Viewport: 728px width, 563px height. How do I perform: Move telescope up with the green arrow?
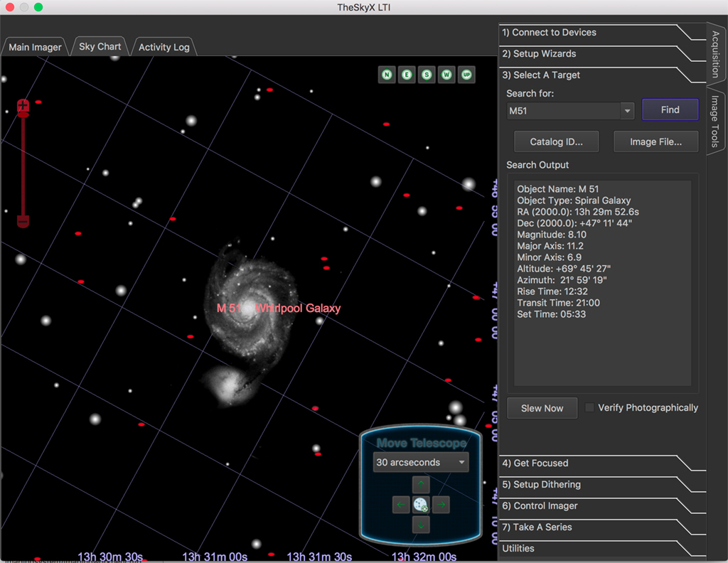click(x=421, y=485)
